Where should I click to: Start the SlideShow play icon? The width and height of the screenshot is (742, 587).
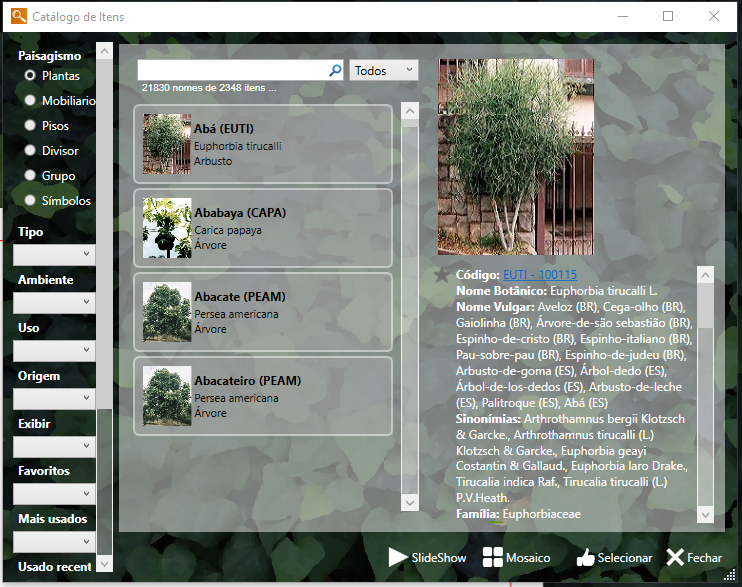[398, 557]
